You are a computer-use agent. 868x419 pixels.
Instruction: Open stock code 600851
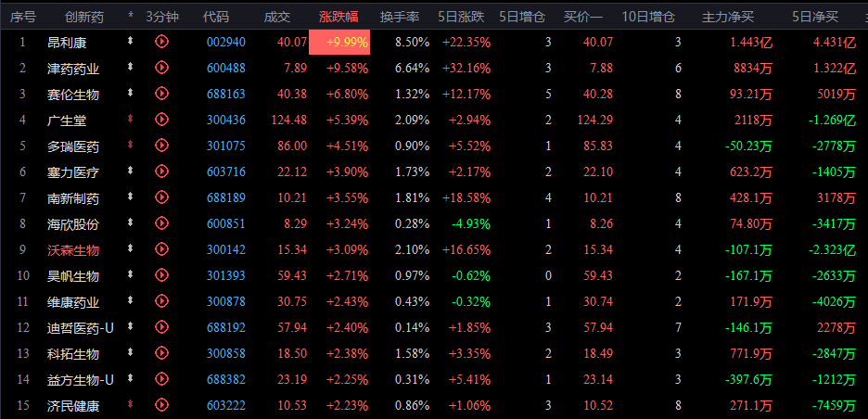[x=226, y=223]
